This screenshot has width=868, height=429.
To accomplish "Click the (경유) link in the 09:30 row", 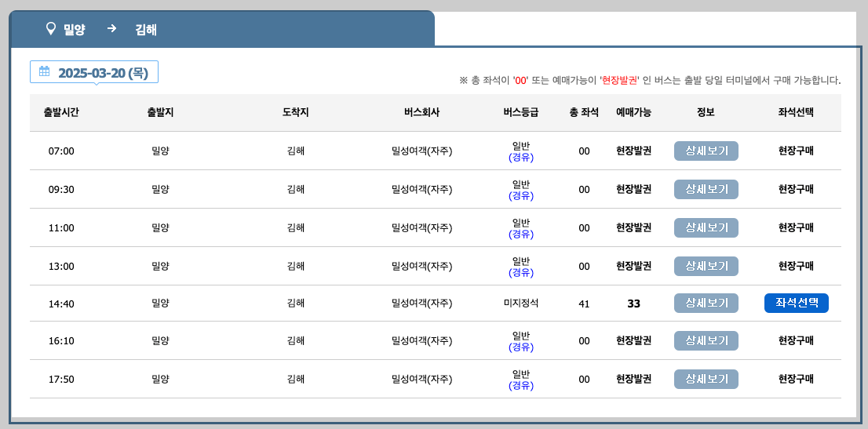I will click(x=521, y=196).
